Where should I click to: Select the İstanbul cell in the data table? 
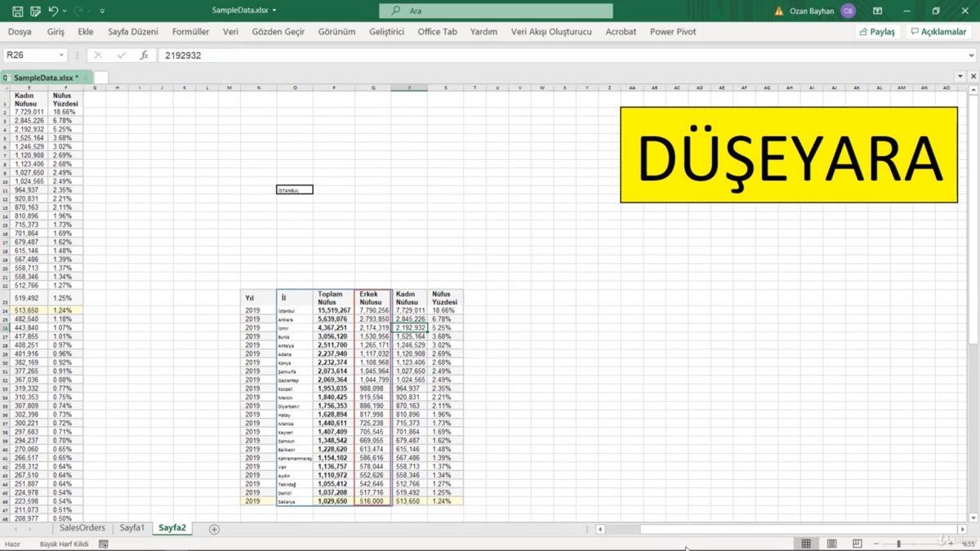point(286,311)
